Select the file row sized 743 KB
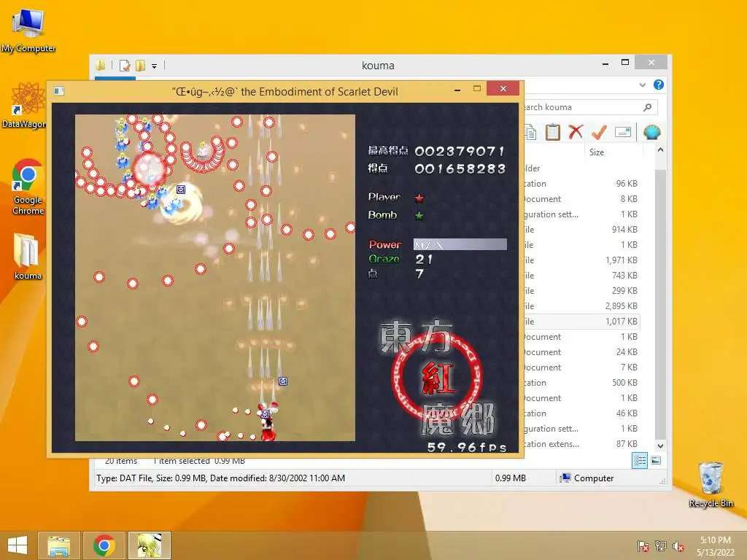The height and width of the screenshot is (560, 747). tap(581, 276)
